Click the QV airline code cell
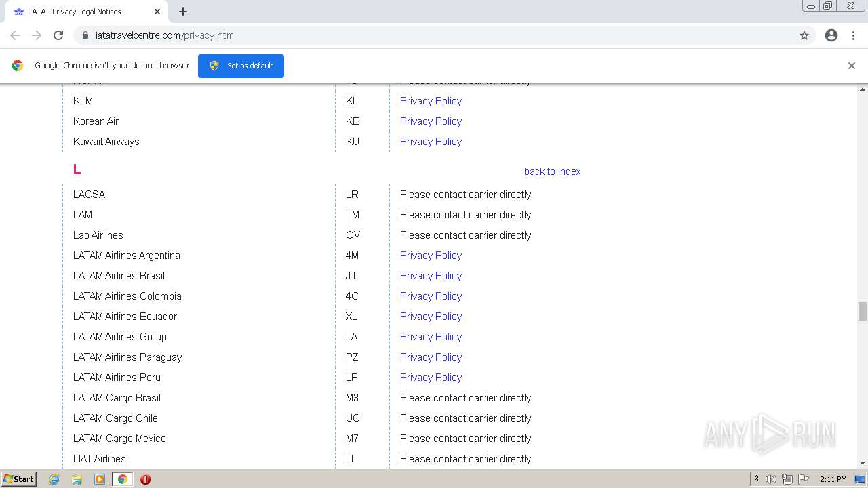The height and width of the screenshot is (488, 868). tap(353, 235)
